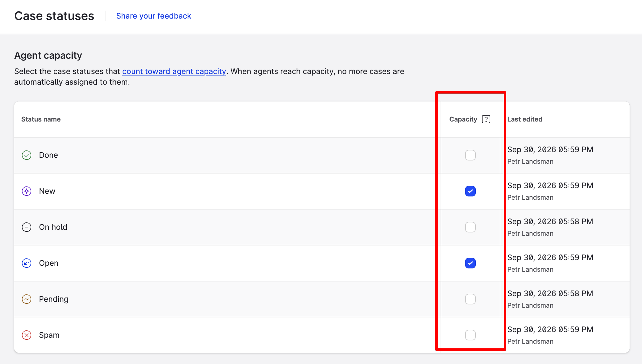The height and width of the screenshot is (364, 642).
Task: Click the green checkmark icon beside Done
Action: [27, 155]
